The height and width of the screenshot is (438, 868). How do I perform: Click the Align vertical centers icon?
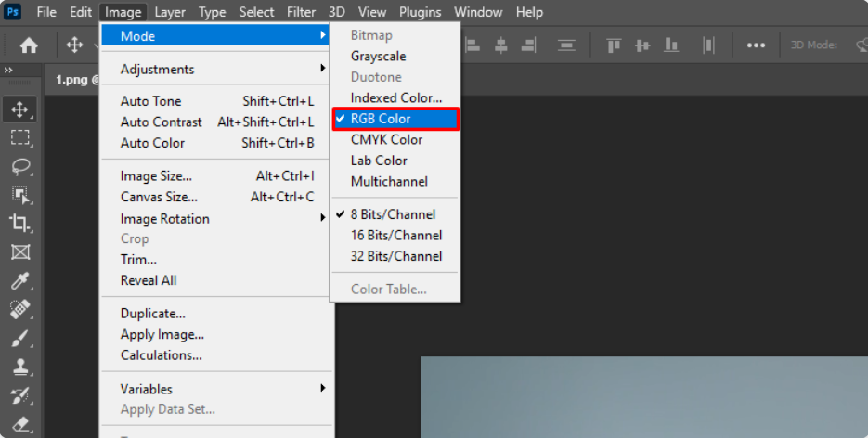(642, 45)
